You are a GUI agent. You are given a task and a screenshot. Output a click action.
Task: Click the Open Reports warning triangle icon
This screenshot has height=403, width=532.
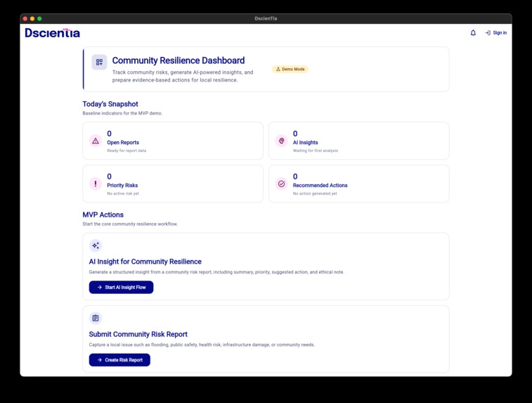[96, 141]
